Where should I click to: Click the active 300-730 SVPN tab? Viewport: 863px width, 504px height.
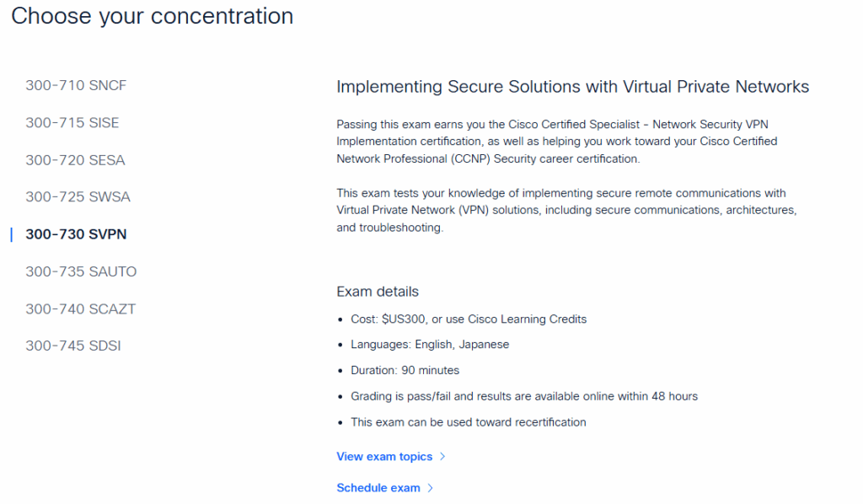[76, 233]
